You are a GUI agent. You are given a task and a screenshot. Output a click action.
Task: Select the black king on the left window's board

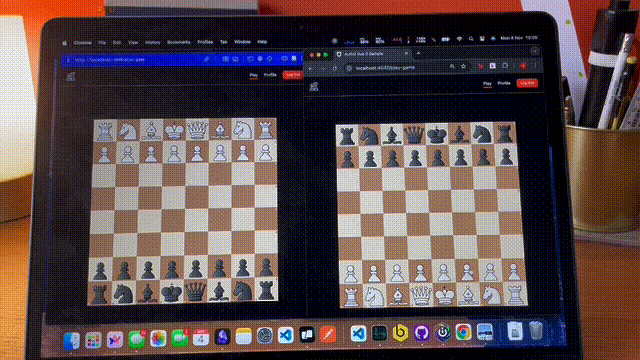171,292
